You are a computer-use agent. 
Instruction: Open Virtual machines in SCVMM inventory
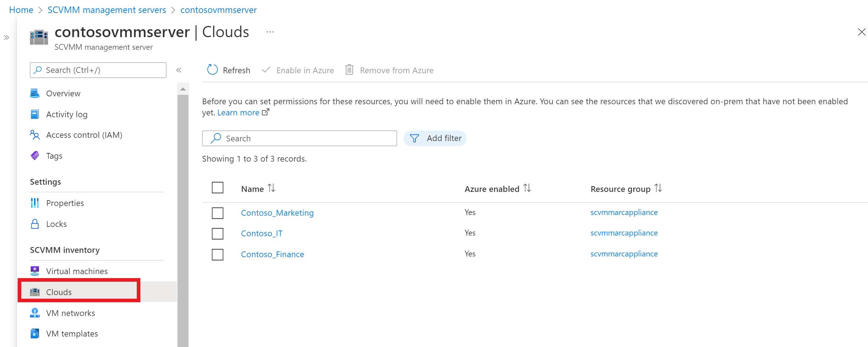tap(77, 271)
